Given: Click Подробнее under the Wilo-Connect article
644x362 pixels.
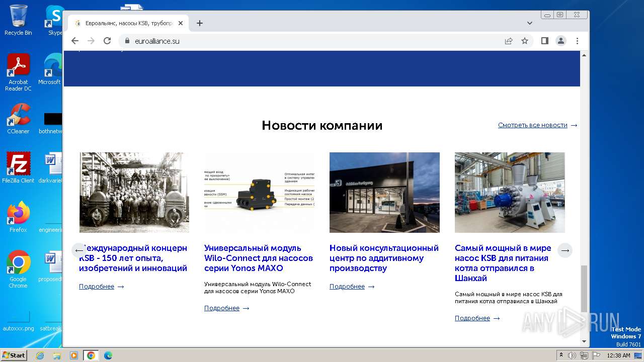Looking at the screenshot, I should 222,308.
